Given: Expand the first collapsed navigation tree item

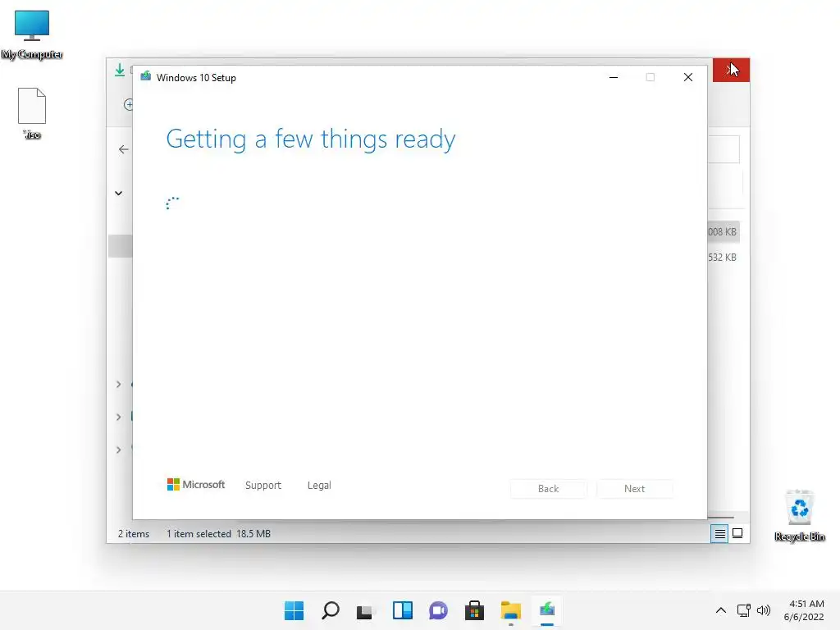Looking at the screenshot, I should pyautogui.click(x=118, y=384).
